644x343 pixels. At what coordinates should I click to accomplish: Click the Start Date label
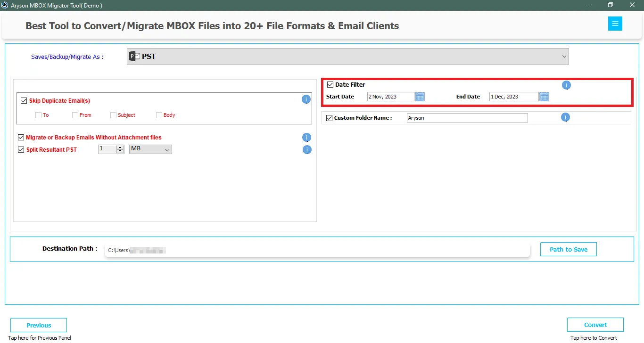click(x=340, y=97)
